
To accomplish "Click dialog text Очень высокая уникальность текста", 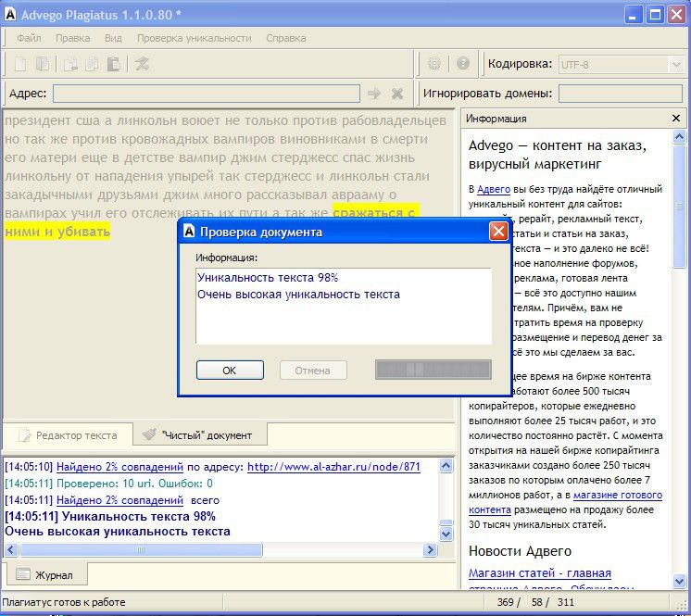I will 298,295.
